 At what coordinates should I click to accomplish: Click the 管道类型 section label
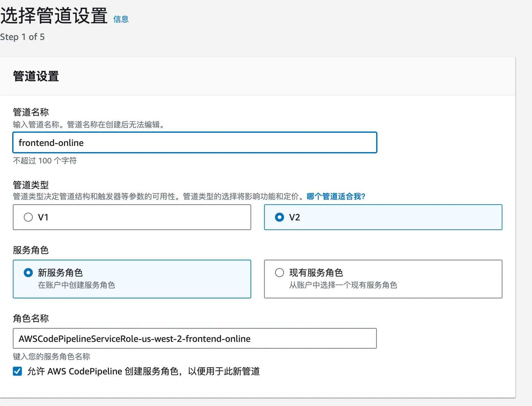pos(31,185)
